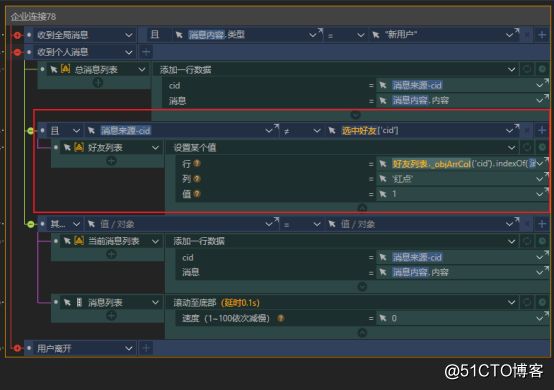
Task: Click the list icon beside 消息列表
Action: tap(79, 302)
